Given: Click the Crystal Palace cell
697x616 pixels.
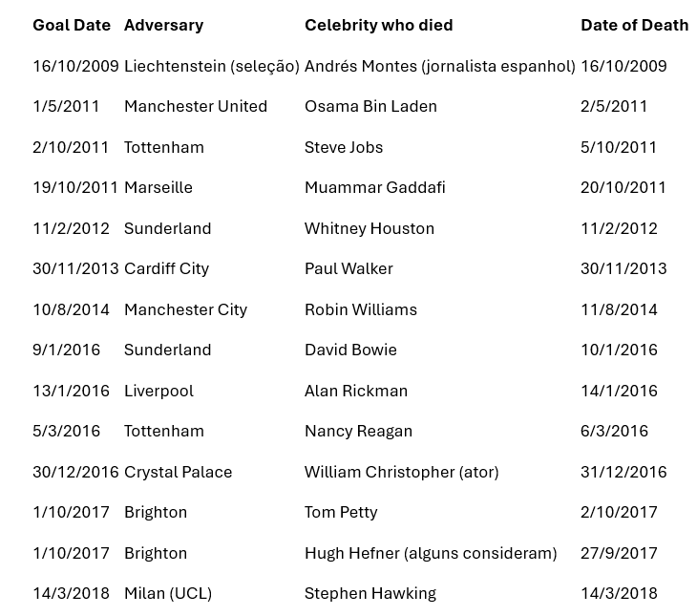Looking at the screenshot, I should 178,473.
